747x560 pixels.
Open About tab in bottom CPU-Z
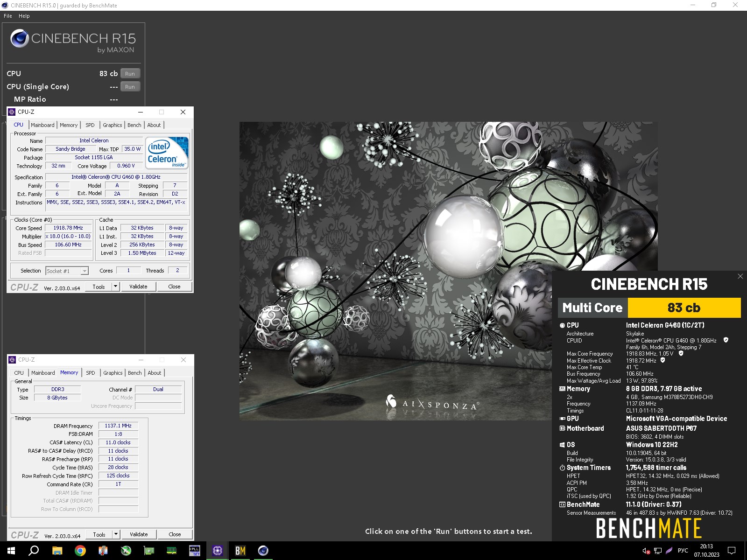tap(155, 373)
